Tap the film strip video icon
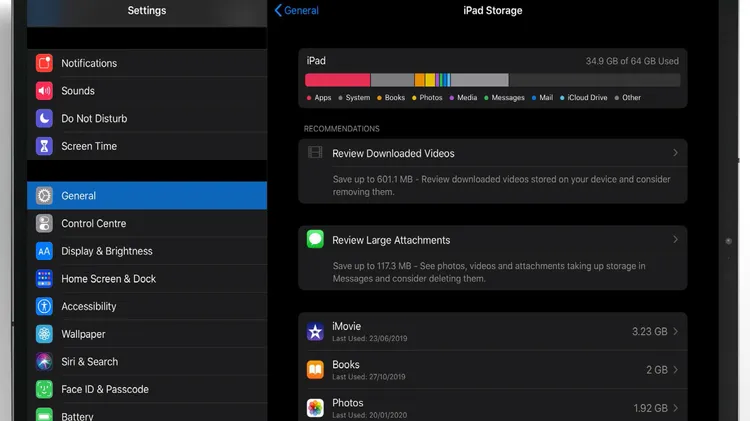750x421 pixels. pyautogui.click(x=315, y=153)
